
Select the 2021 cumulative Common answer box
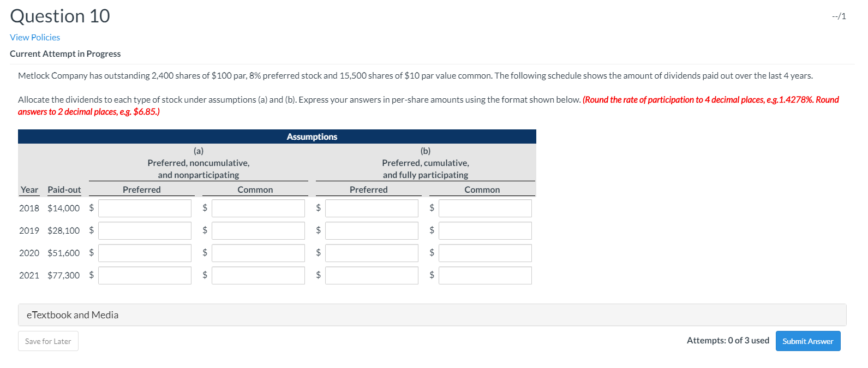pos(484,275)
